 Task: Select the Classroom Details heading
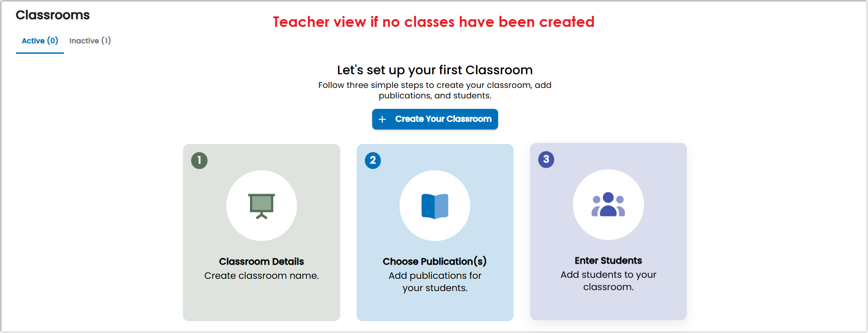pos(261,261)
